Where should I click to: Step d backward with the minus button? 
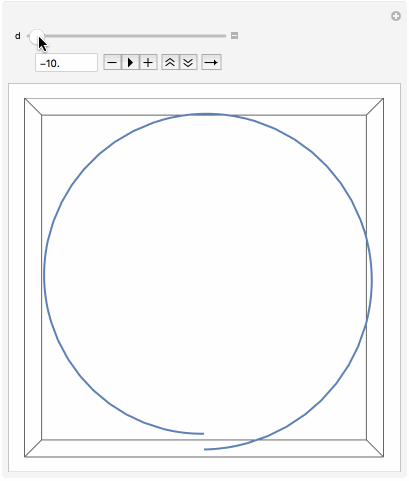click(112, 62)
